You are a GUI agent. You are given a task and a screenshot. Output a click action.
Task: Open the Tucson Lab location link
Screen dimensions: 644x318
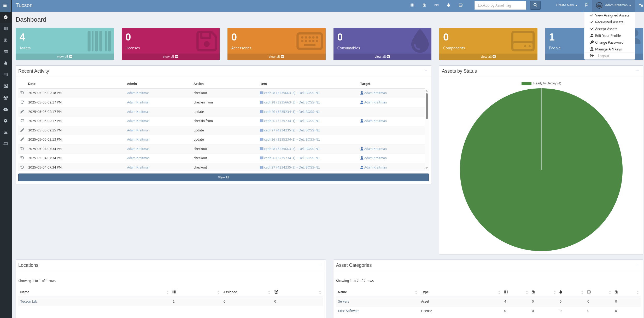tap(29, 302)
